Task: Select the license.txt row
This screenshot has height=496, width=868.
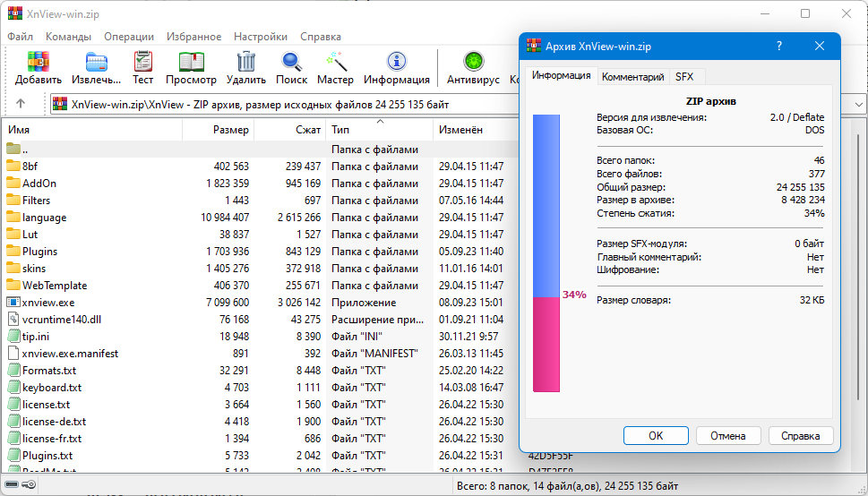Action: [x=260, y=405]
